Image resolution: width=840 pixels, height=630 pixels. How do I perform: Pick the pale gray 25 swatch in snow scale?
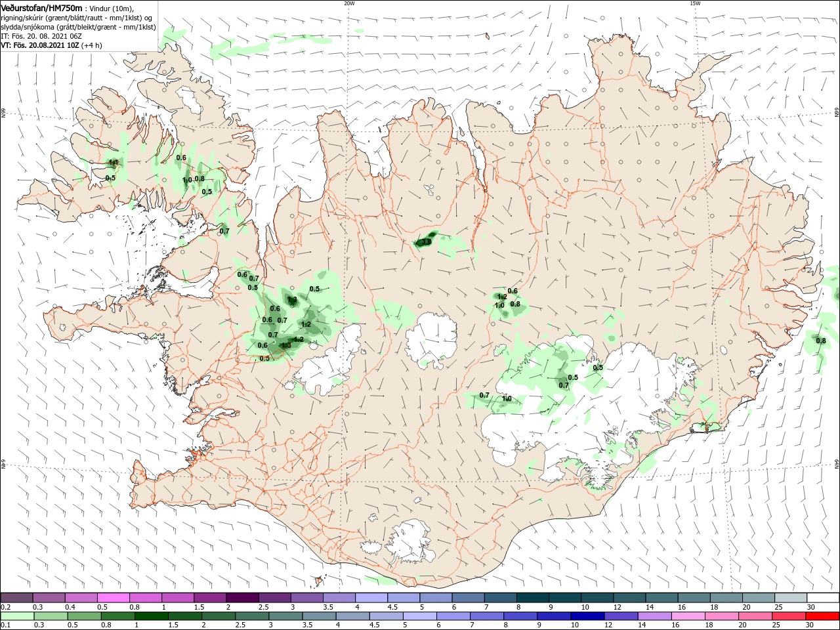pos(791,598)
